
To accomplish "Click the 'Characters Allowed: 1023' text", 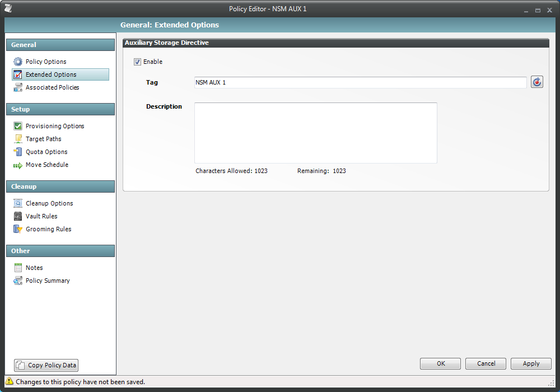I will tap(231, 171).
